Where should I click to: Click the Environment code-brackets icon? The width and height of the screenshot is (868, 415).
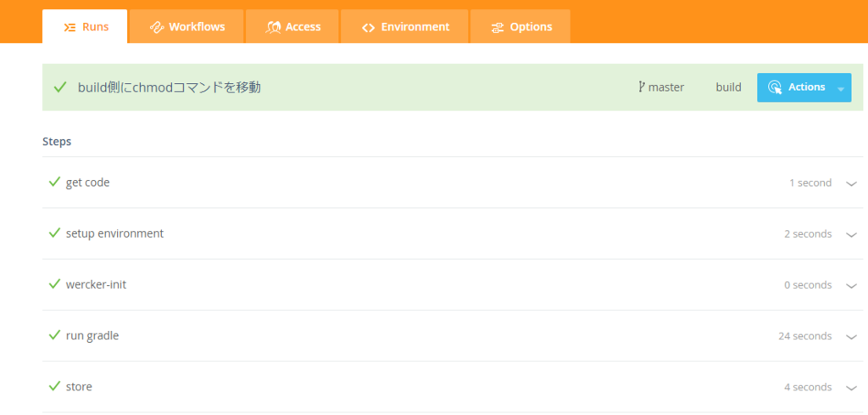point(368,28)
